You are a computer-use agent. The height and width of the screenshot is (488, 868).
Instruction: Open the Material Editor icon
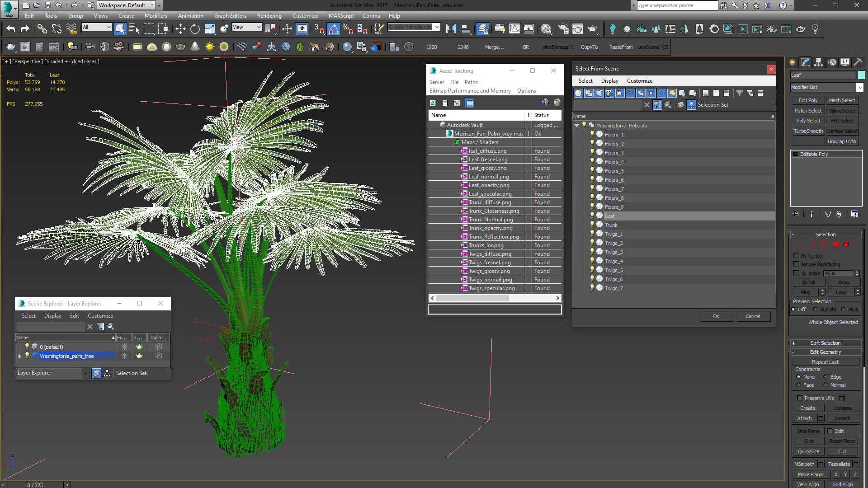pyautogui.click(x=546, y=29)
